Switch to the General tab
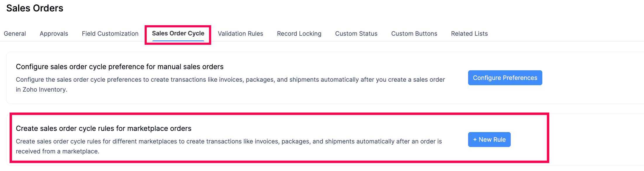 tap(15, 33)
